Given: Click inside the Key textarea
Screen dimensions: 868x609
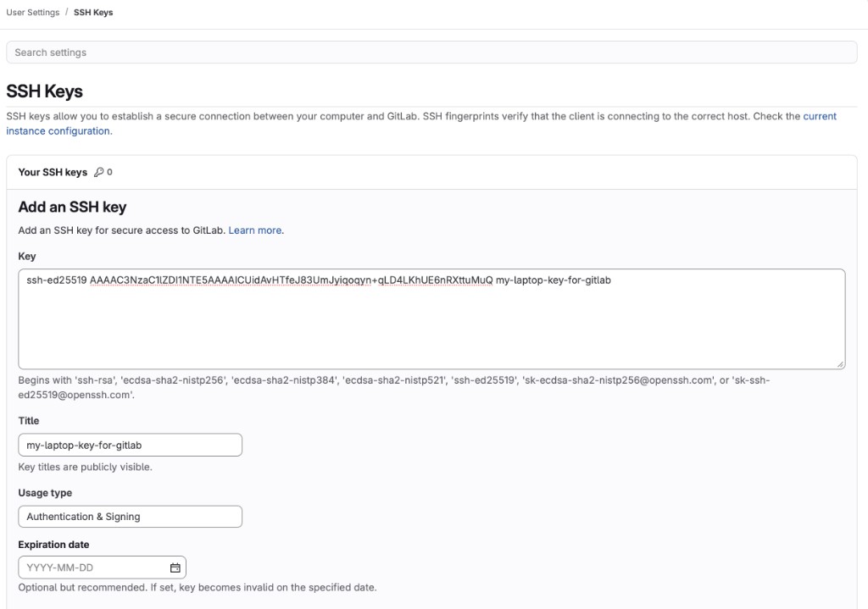Looking at the screenshot, I should point(424,318).
